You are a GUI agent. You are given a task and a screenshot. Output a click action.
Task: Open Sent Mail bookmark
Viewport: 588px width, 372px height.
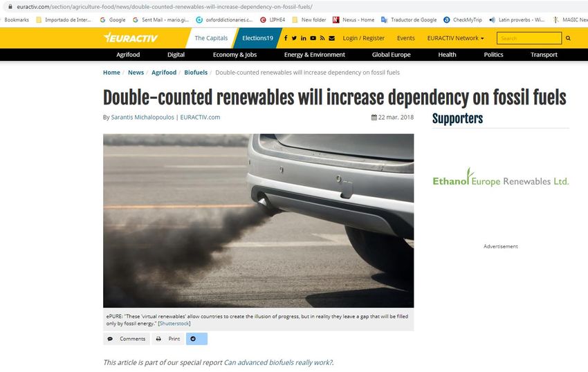[161, 20]
